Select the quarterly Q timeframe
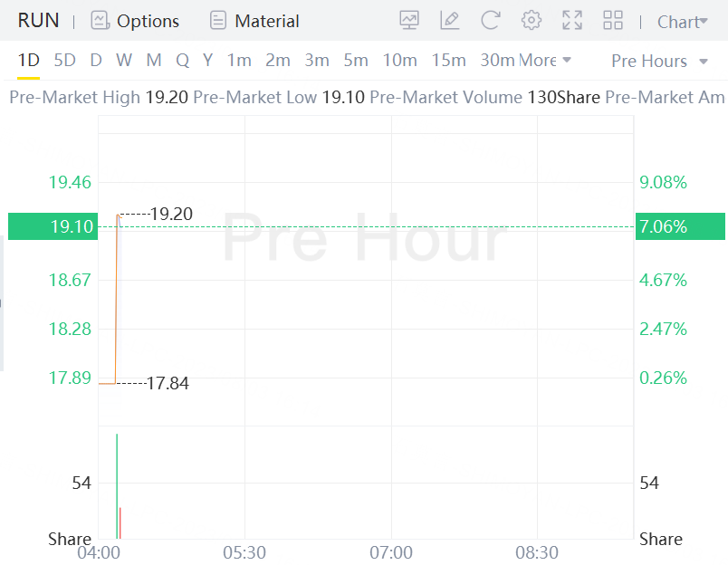Screen dimensions: 728x565 182,61
